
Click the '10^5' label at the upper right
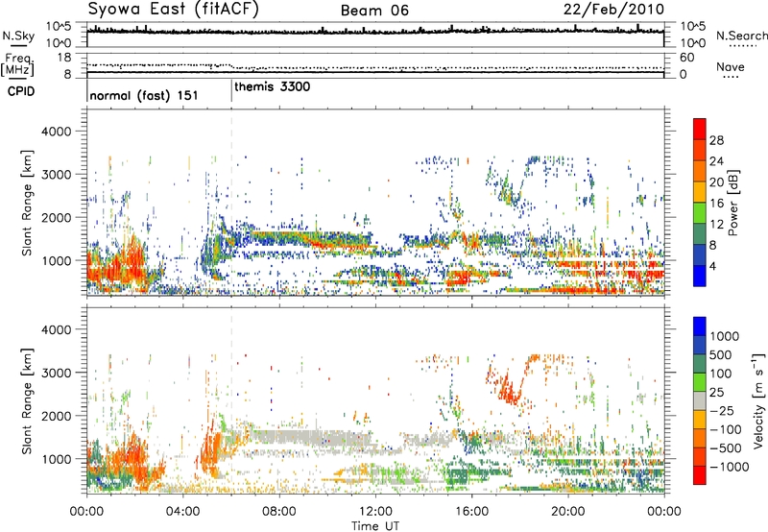(693, 27)
